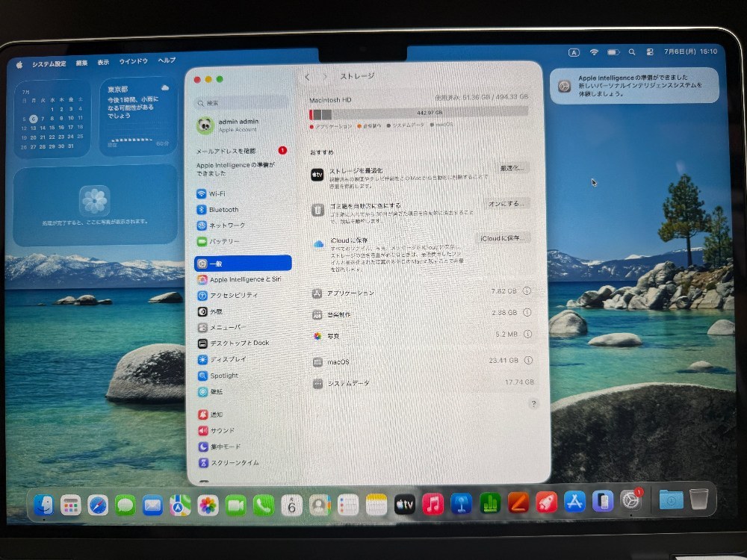Open Calendar icon showing 6 in Dock
The width and height of the screenshot is (747, 560).
point(291,505)
